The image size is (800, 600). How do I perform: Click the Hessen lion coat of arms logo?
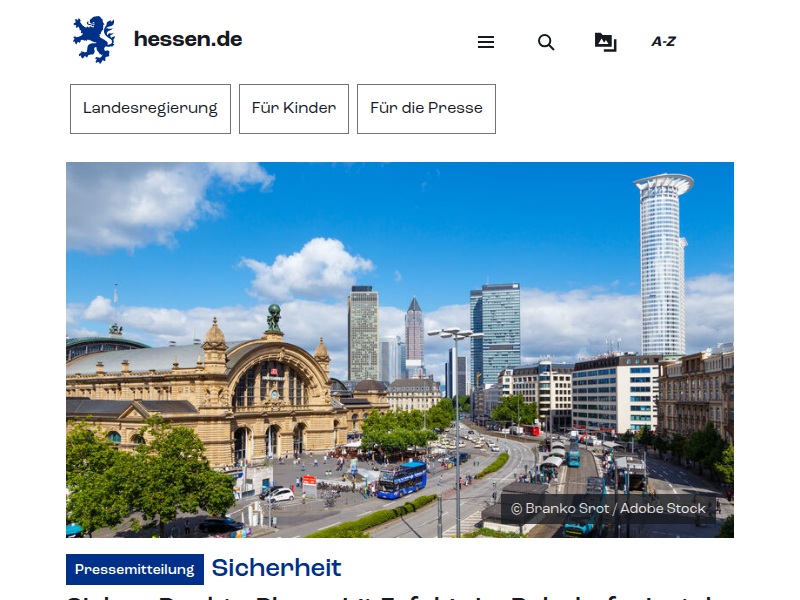point(93,40)
